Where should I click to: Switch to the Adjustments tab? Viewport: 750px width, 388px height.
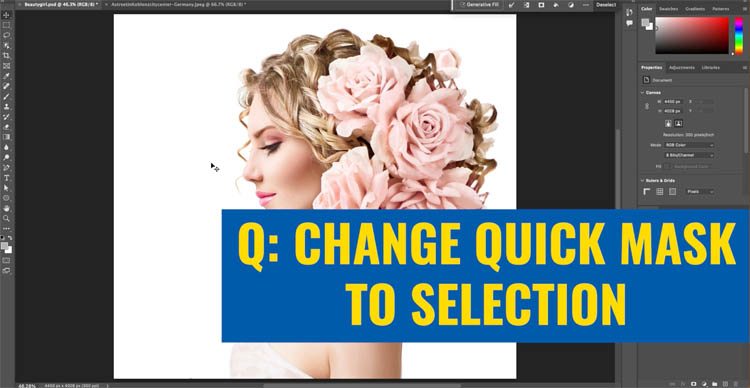point(682,67)
